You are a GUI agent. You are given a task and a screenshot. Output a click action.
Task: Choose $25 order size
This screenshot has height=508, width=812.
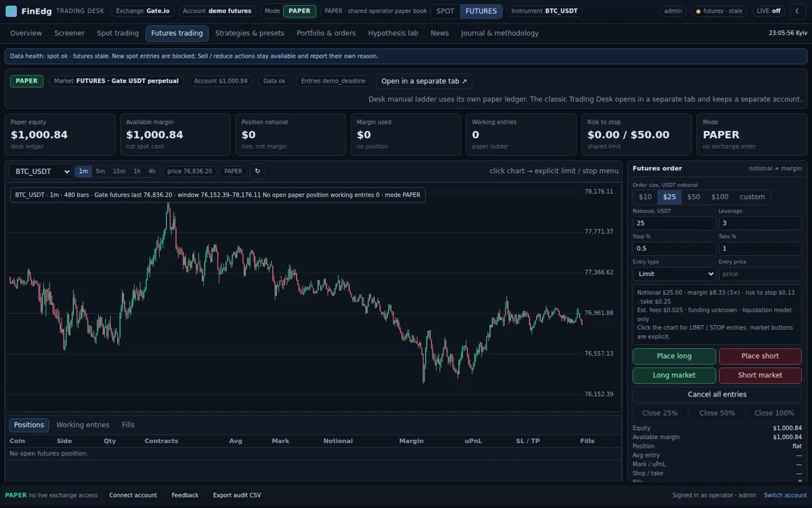(669, 197)
